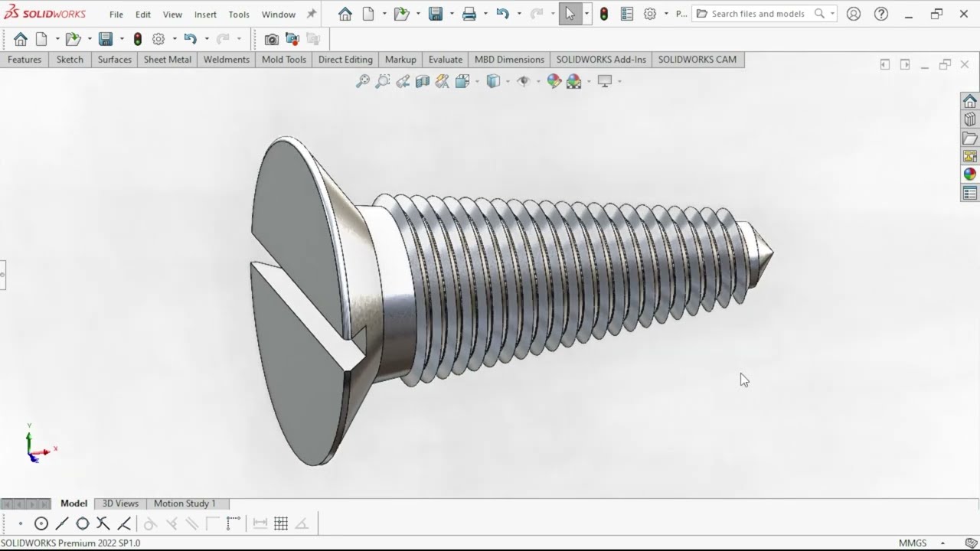Image resolution: width=980 pixels, height=551 pixels.
Task: Click the Open file icon in the title bar
Action: coord(400,14)
